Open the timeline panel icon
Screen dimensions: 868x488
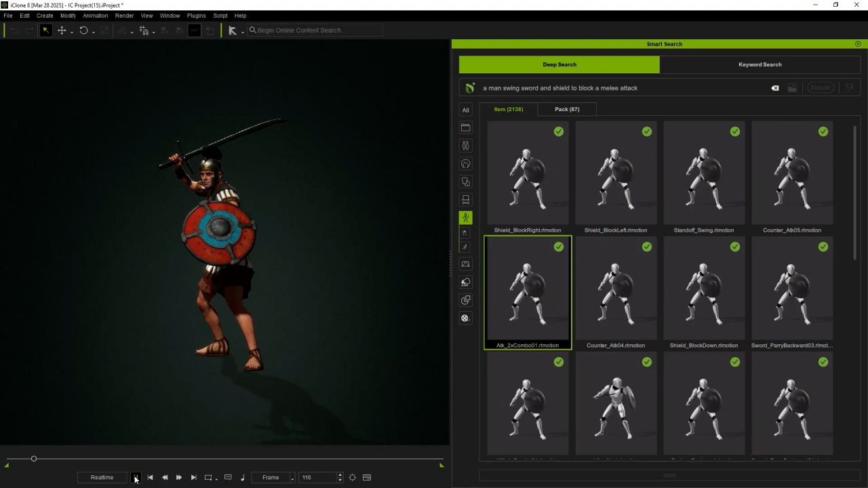[x=367, y=477]
